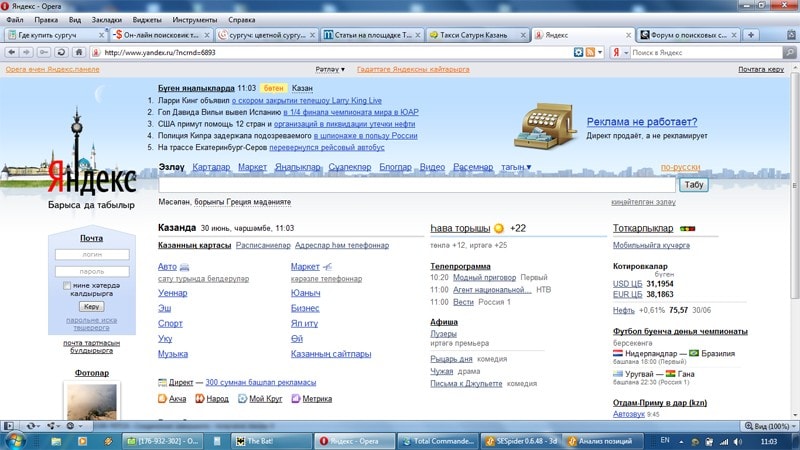Click the Керу login button

pos(92,307)
